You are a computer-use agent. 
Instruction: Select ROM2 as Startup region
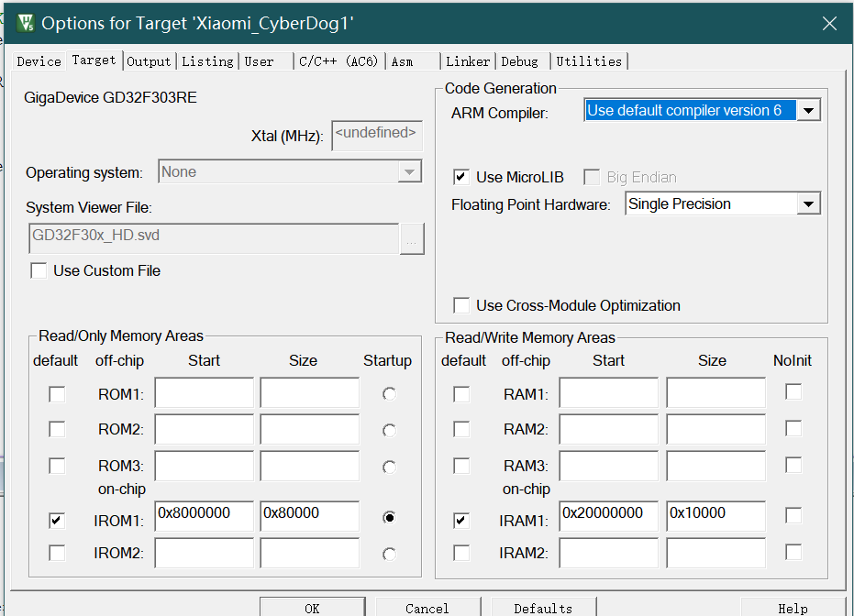pyautogui.click(x=389, y=431)
